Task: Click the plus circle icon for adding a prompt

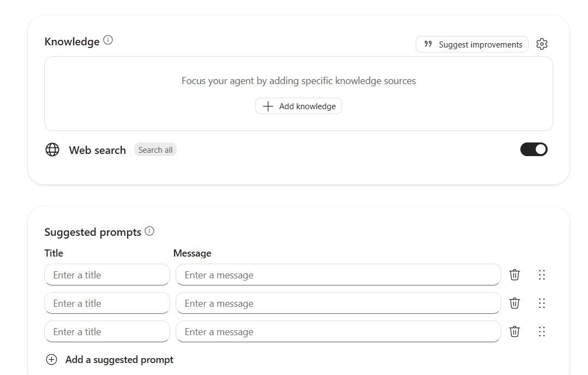Action: coord(51,360)
